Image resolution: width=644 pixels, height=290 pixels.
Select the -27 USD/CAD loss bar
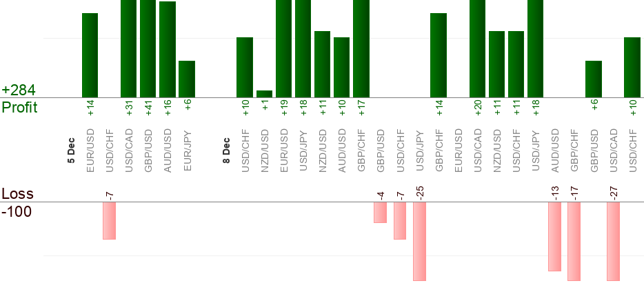tap(613, 241)
